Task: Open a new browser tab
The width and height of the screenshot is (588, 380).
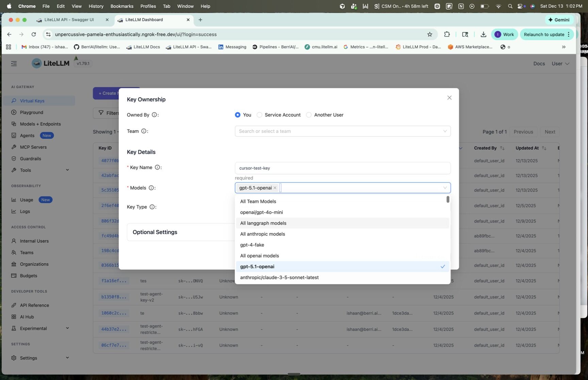Action: pos(200,20)
